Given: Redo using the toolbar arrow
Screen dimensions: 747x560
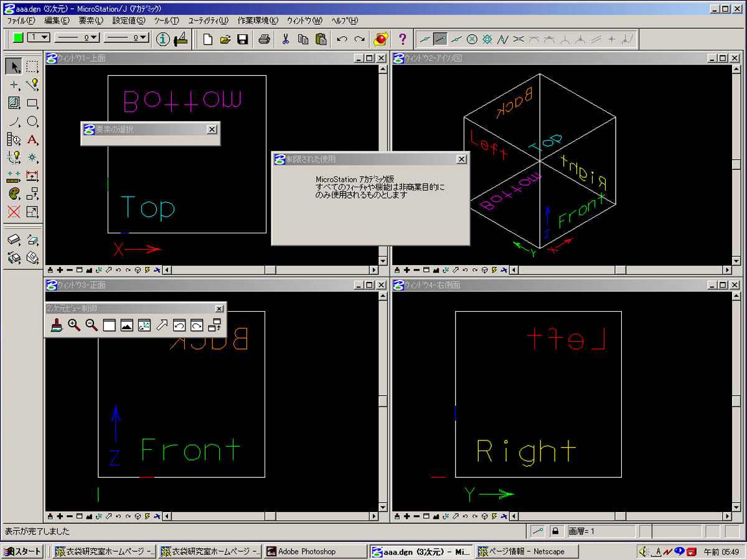Looking at the screenshot, I should coord(359,39).
